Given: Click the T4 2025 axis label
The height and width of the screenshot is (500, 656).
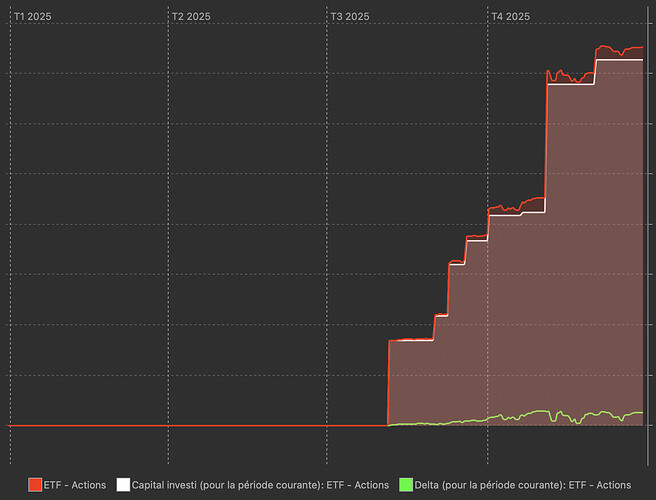Looking at the screenshot, I should click(x=510, y=17).
